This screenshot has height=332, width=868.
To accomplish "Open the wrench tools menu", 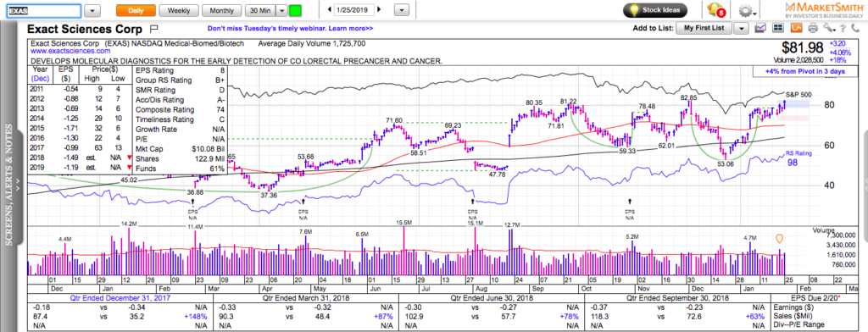I will click(x=829, y=28).
